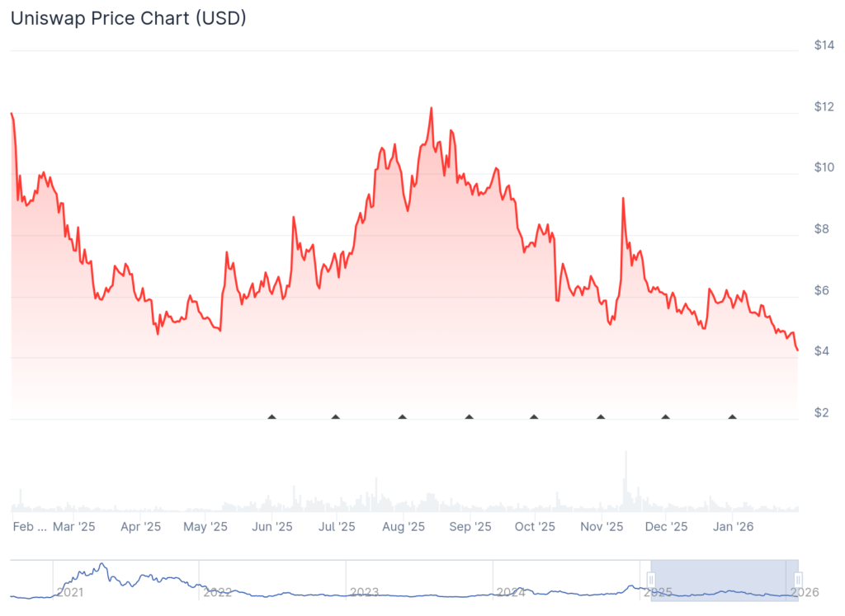845x616 pixels.
Task: Click the event marker at Aug '25
Action: tap(403, 416)
